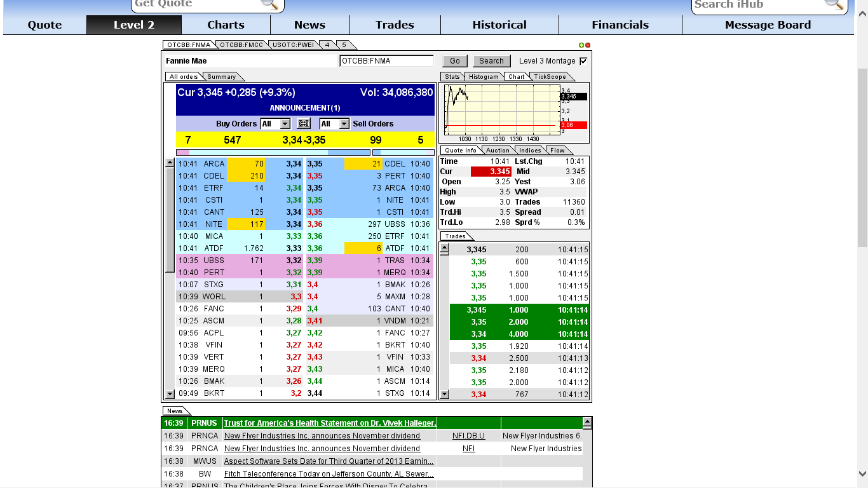Click the Trades list scroll-up arrow

(x=444, y=248)
